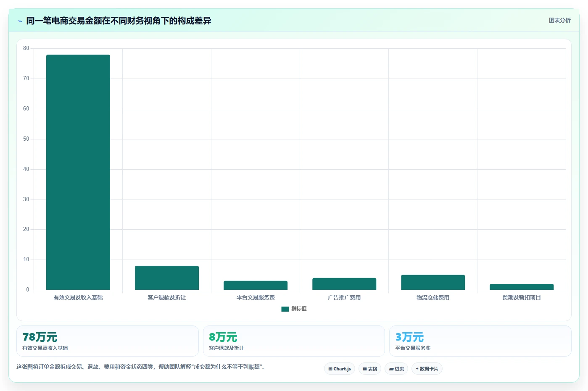Toggle the 指标值 legend color swatch
The height and width of the screenshot is (391, 588).
(x=285, y=309)
